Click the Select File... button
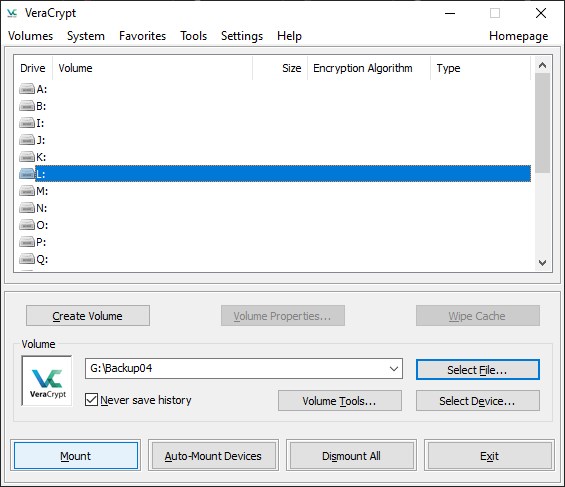565x487 pixels. [x=477, y=370]
